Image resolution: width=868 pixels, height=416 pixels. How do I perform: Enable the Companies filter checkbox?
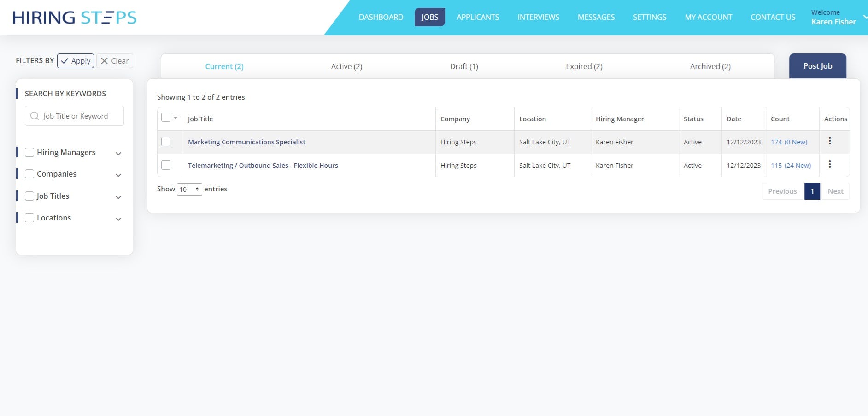[x=29, y=173]
